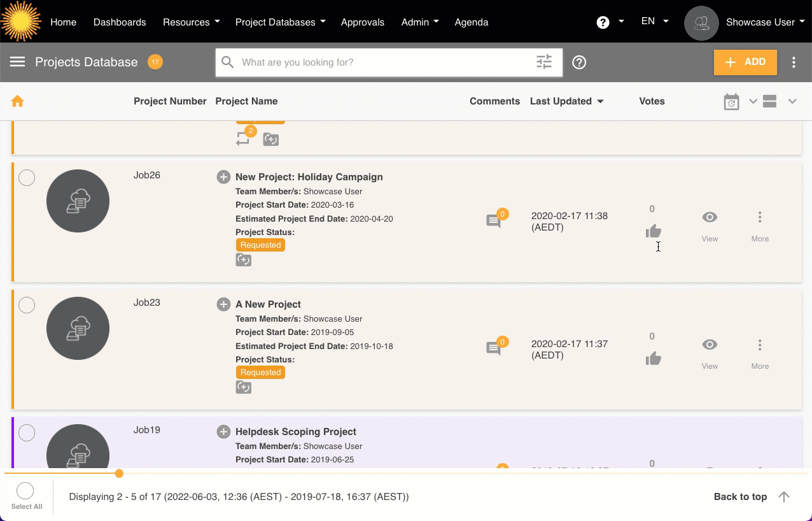Toggle the Select All checkbox
This screenshot has height=521, width=812.
pos(25,491)
